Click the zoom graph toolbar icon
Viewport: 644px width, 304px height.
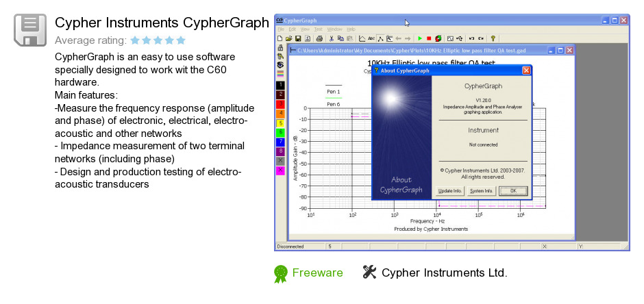[x=389, y=38]
